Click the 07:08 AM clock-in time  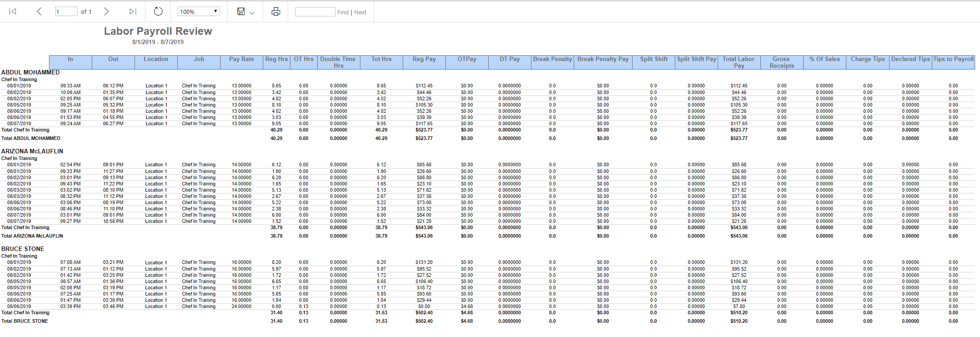pyautogui.click(x=70, y=262)
